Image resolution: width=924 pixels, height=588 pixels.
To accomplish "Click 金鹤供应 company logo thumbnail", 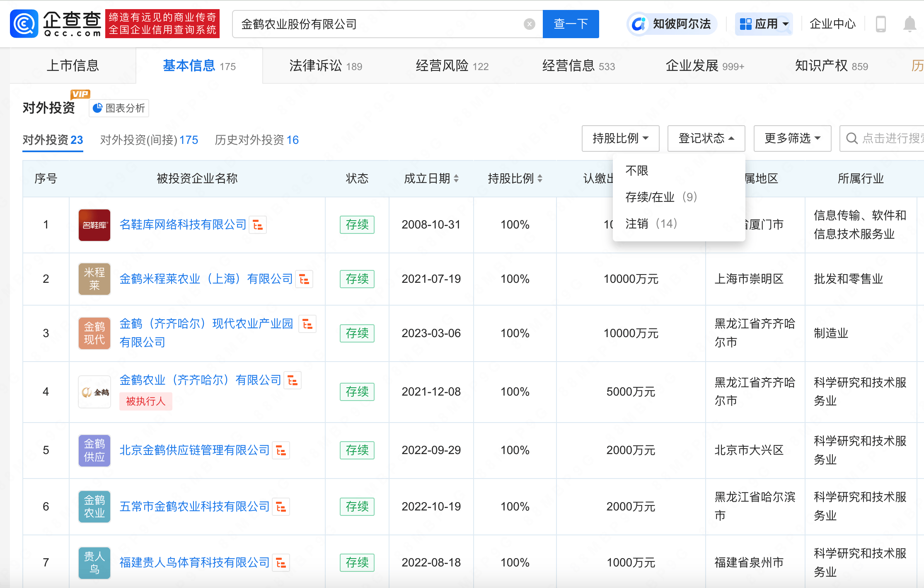I will (94, 450).
